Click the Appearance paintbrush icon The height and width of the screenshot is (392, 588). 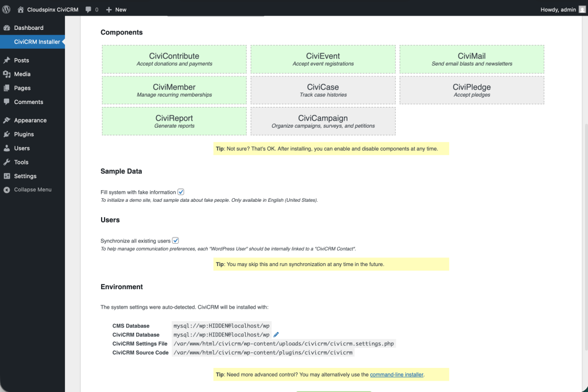(x=8, y=120)
